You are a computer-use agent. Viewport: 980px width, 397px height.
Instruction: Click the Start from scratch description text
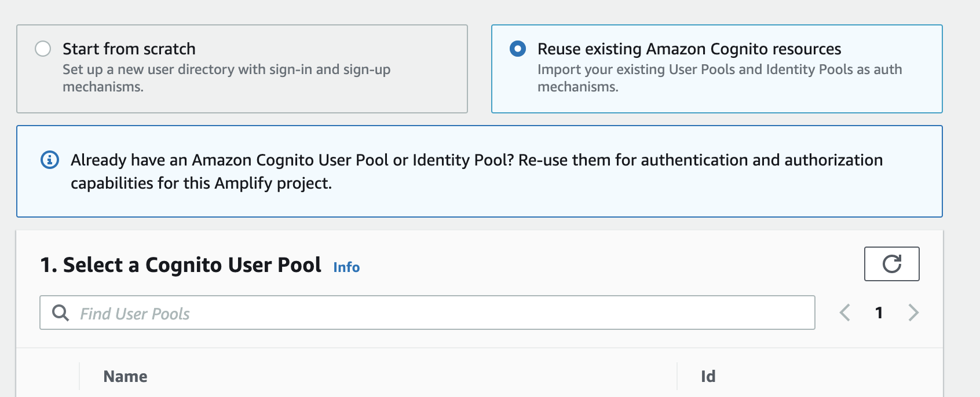pyautogui.click(x=226, y=78)
